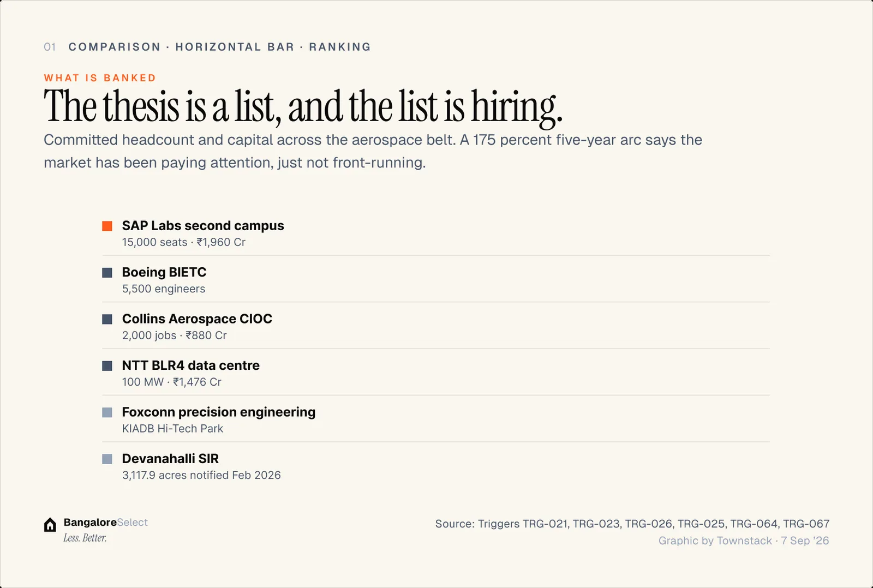The width and height of the screenshot is (873, 588).
Task: Click the light square beside Foxconn precision engineering
Action: (x=107, y=412)
